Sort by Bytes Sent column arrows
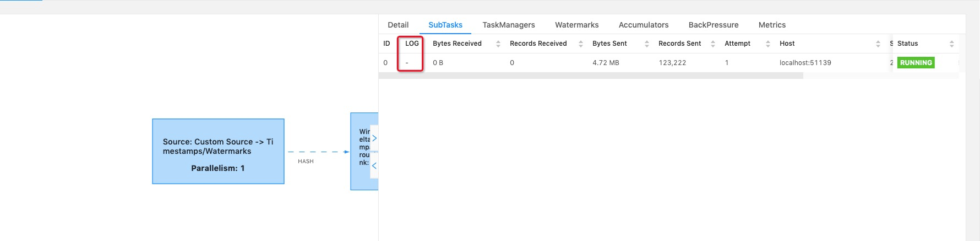Viewport: 980px width, 241px height. (x=647, y=44)
